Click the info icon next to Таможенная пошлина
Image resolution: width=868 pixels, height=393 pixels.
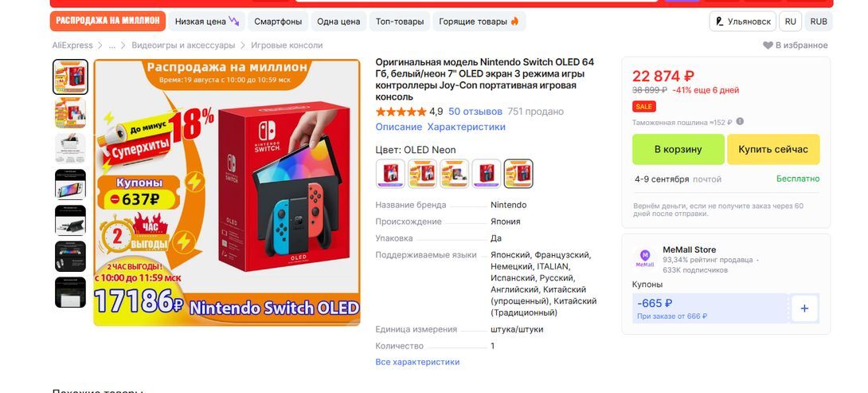click(740, 122)
